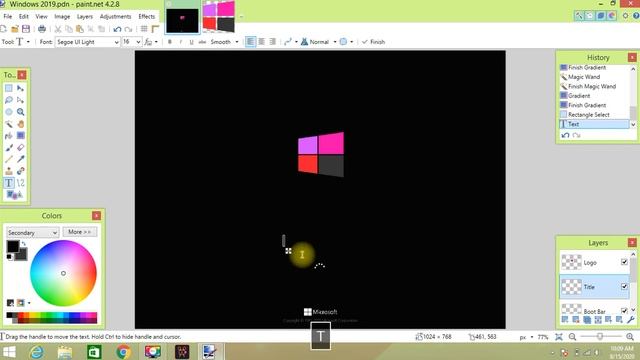Select the Gradient tool

pos(20,136)
